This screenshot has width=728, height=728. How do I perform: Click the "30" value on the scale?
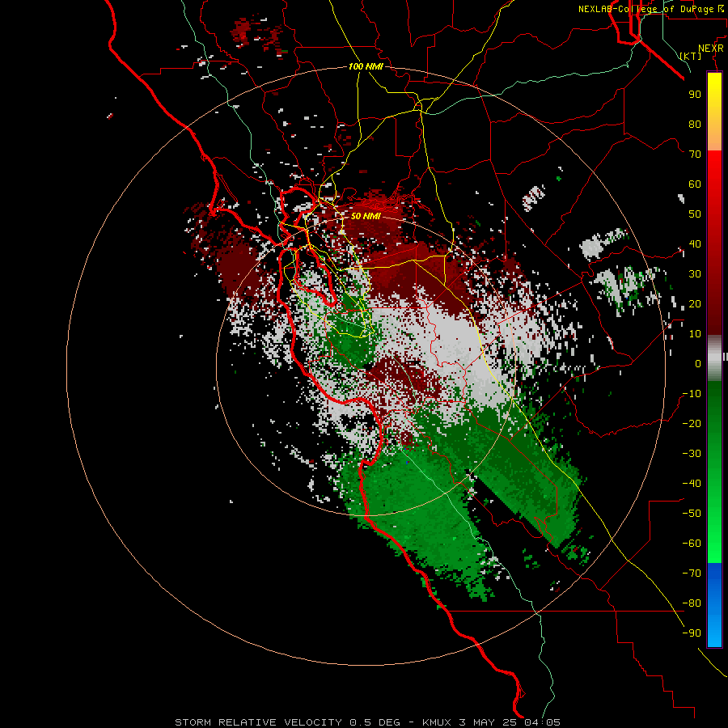pyautogui.click(x=695, y=274)
